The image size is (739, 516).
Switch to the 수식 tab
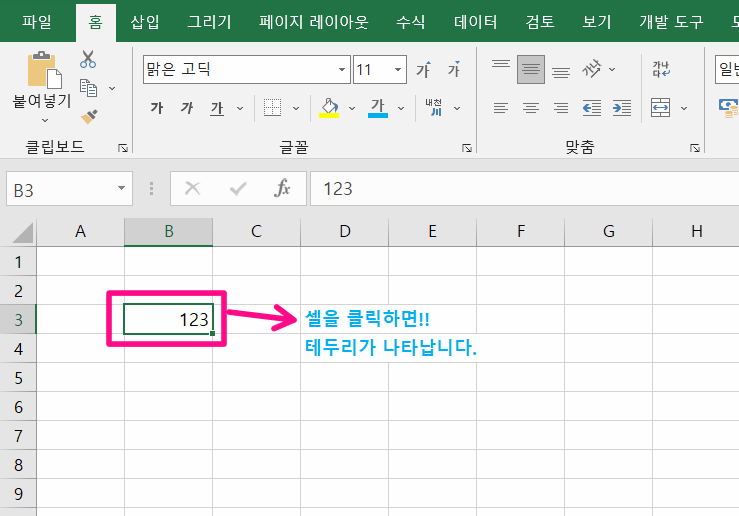pos(411,22)
